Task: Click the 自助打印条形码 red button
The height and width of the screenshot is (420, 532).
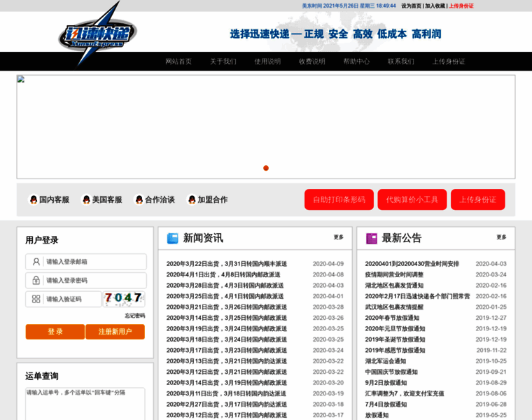Action: click(339, 199)
